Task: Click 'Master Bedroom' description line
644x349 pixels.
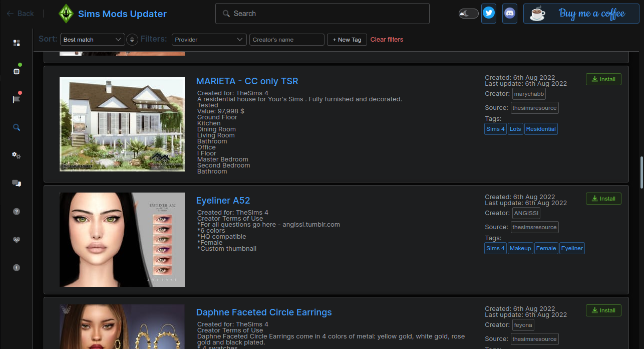Action: pos(223,159)
